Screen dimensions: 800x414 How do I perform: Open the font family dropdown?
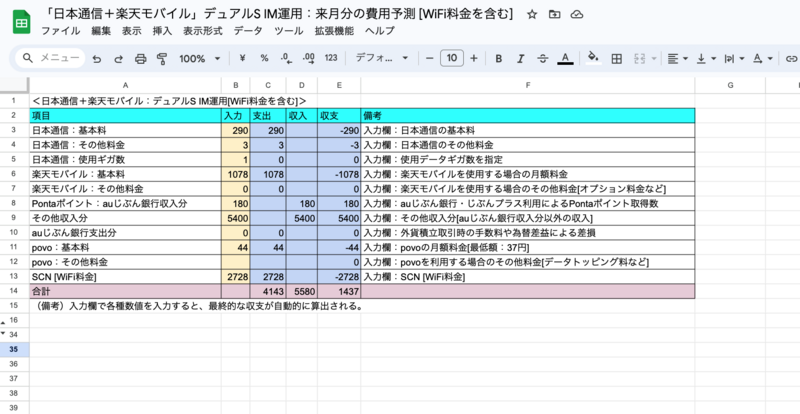pyautogui.click(x=382, y=58)
